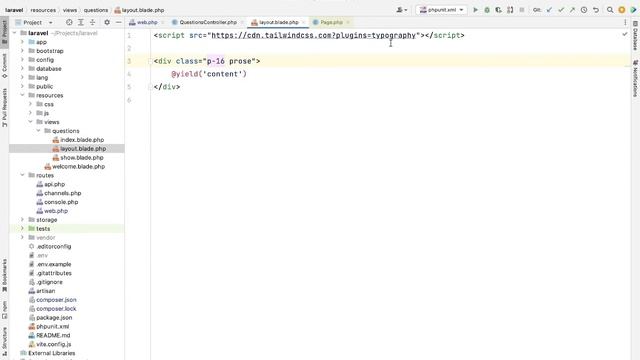Open the colorful plugin icon at toolbar end
Screen dimensions: 640x360
pos(633,10)
